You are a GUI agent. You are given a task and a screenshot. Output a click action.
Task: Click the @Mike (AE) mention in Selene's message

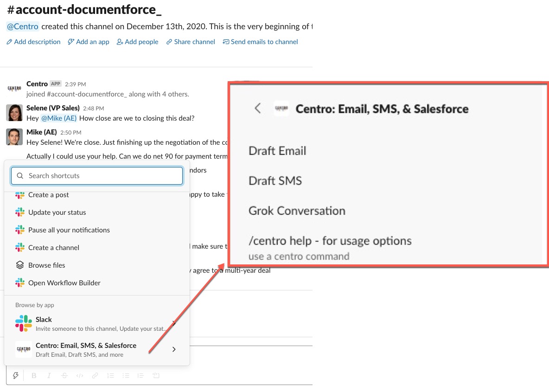click(x=59, y=118)
